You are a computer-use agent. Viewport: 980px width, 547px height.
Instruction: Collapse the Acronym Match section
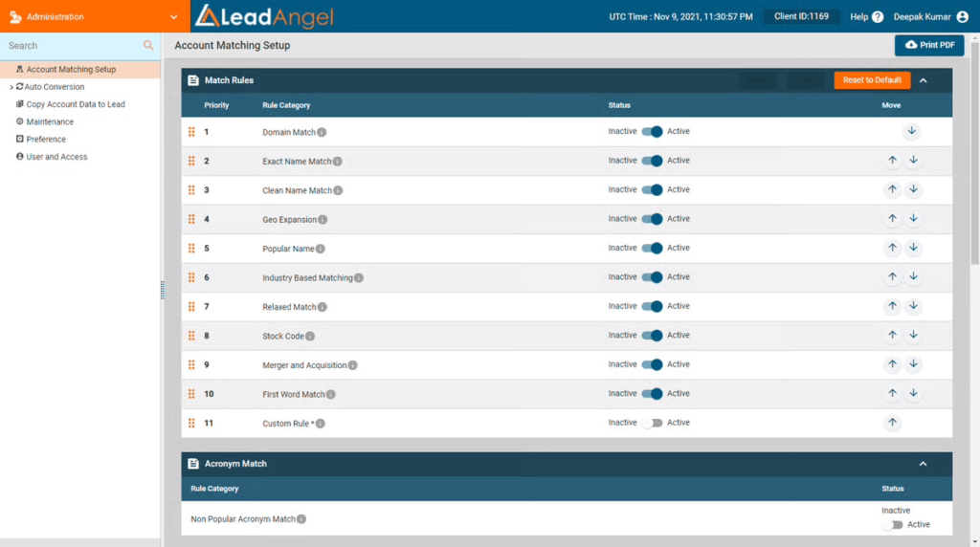click(x=924, y=464)
